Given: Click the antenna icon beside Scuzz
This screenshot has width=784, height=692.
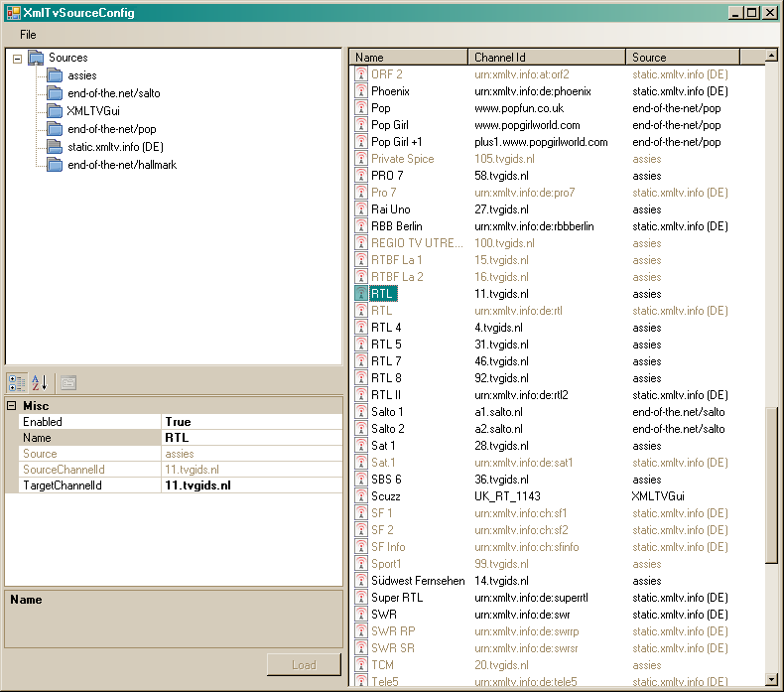Looking at the screenshot, I should [361, 496].
